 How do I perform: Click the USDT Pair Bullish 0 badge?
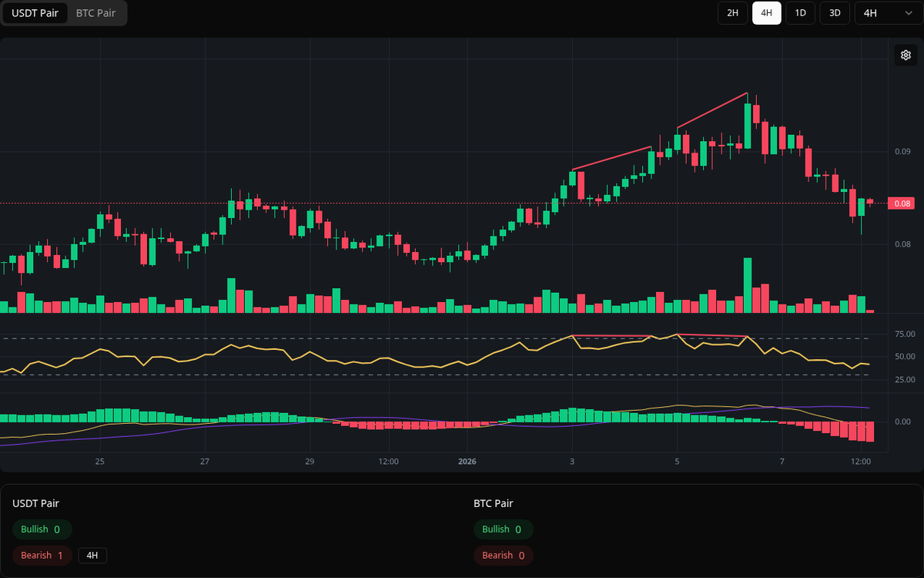pyautogui.click(x=42, y=529)
